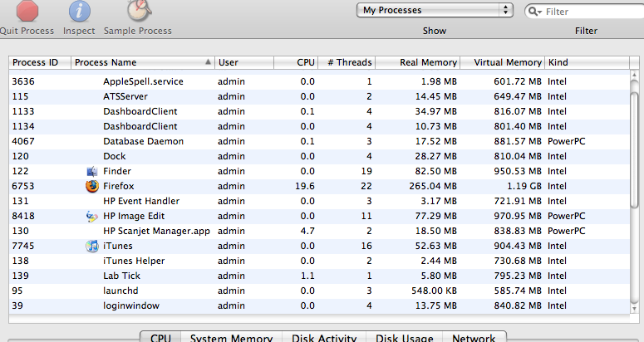
Task: Sort by the # Threads column header
Action: point(347,62)
